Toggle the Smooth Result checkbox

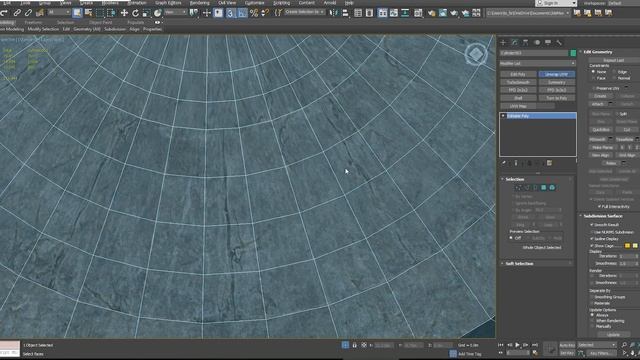click(592, 225)
